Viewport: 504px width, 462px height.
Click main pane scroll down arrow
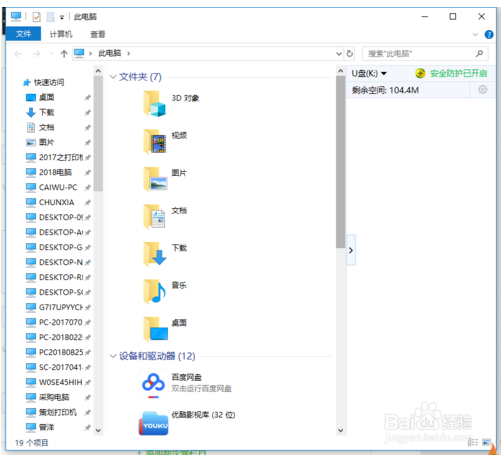[340, 430]
